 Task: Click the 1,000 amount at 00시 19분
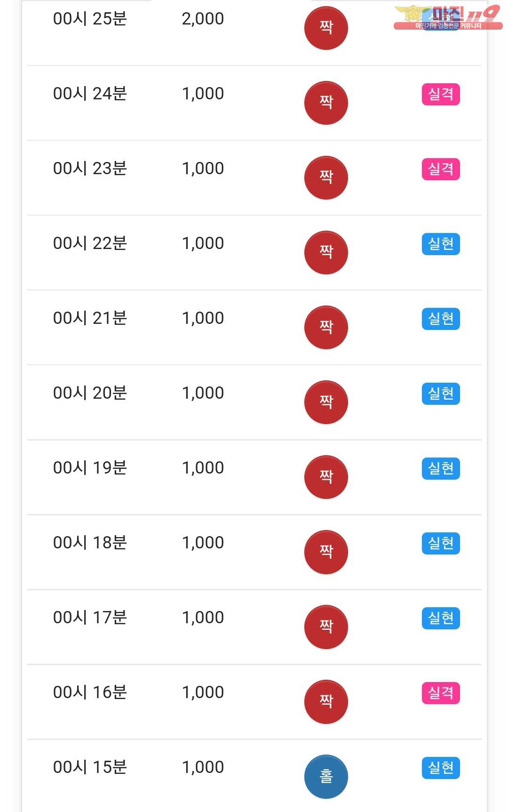click(x=203, y=468)
